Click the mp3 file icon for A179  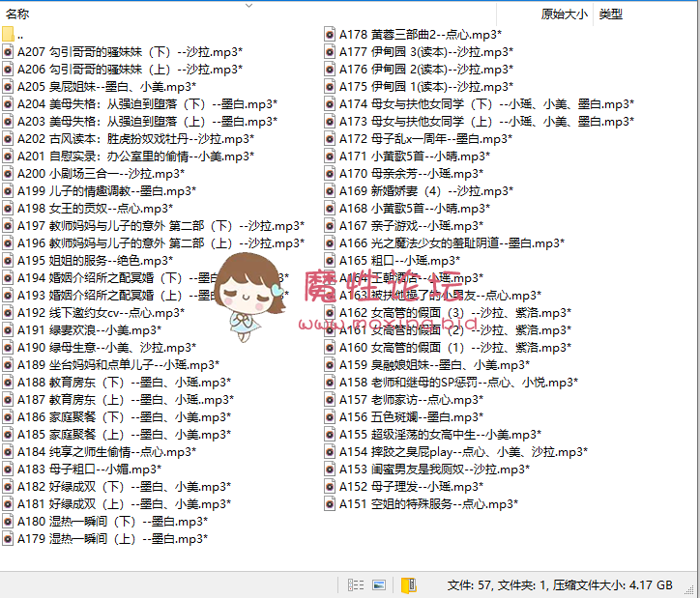click(x=8, y=539)
